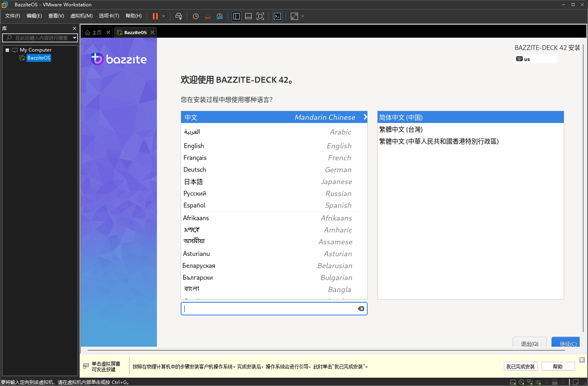Open the stretch display dropdown arrow
The width and height of the screenshot is (588, 386).
coord(303,16)
